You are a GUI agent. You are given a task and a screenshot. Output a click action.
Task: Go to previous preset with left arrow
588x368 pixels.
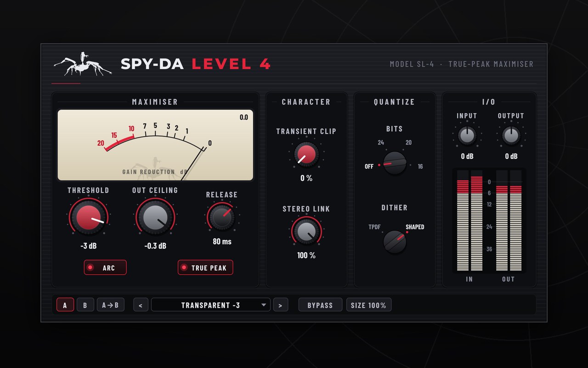coord(141,305)
